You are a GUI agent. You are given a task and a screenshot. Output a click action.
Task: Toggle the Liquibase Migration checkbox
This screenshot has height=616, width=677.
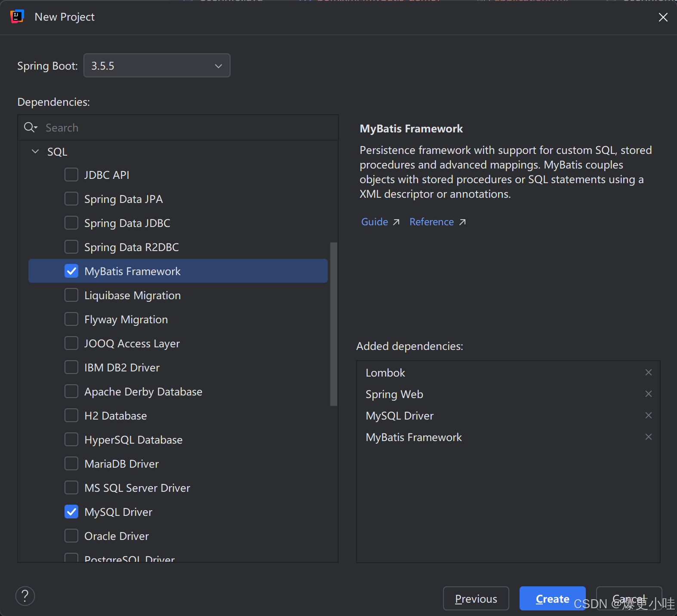tap(71, 295)
